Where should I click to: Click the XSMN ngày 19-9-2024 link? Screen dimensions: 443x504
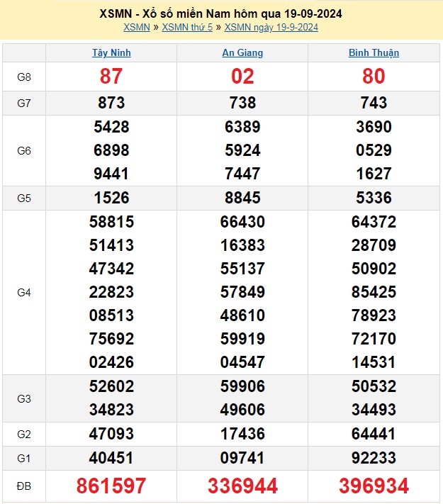point(271,28)
